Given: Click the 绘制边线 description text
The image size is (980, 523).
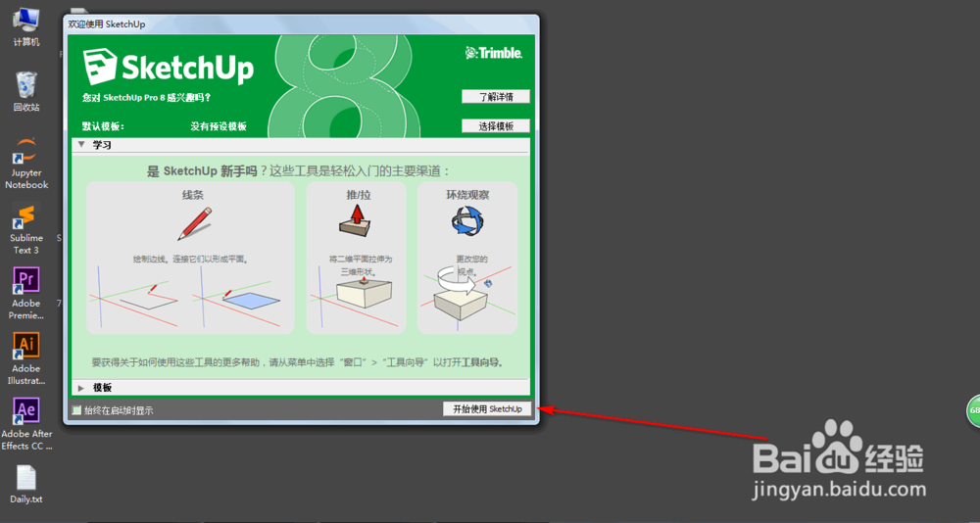Looking at the screenshot, I should point(191,259).
